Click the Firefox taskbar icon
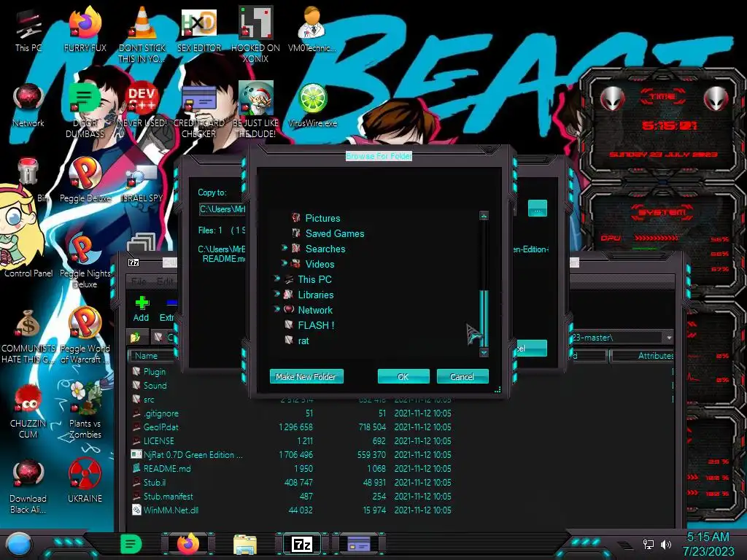Image resolution: width=747 pixels, height=560 pixels. pos(188,544)
